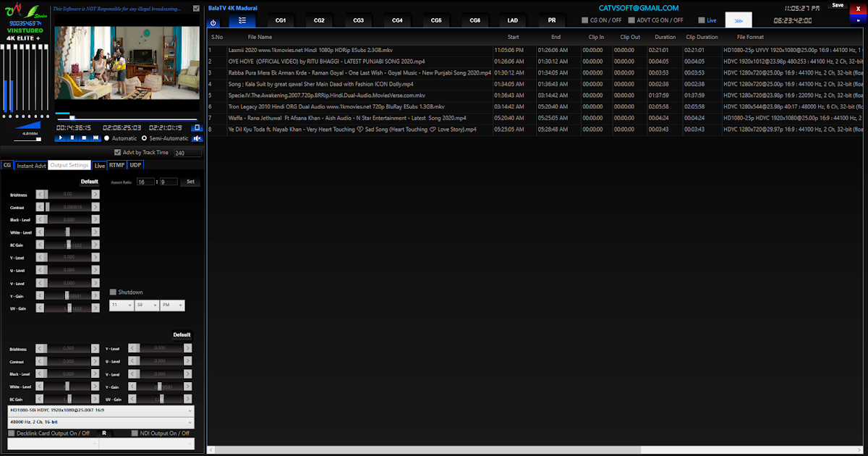This screenshot has width=868, height=456.
Task: Click the upper Default button
Action: (x=90, y=182)
